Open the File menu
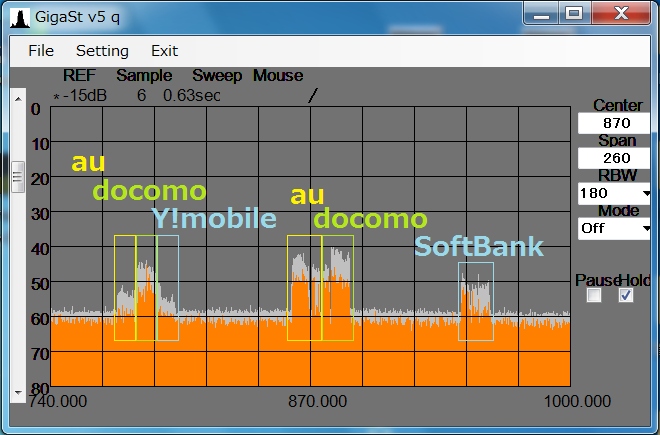660x435 pixels. [41, 50]
